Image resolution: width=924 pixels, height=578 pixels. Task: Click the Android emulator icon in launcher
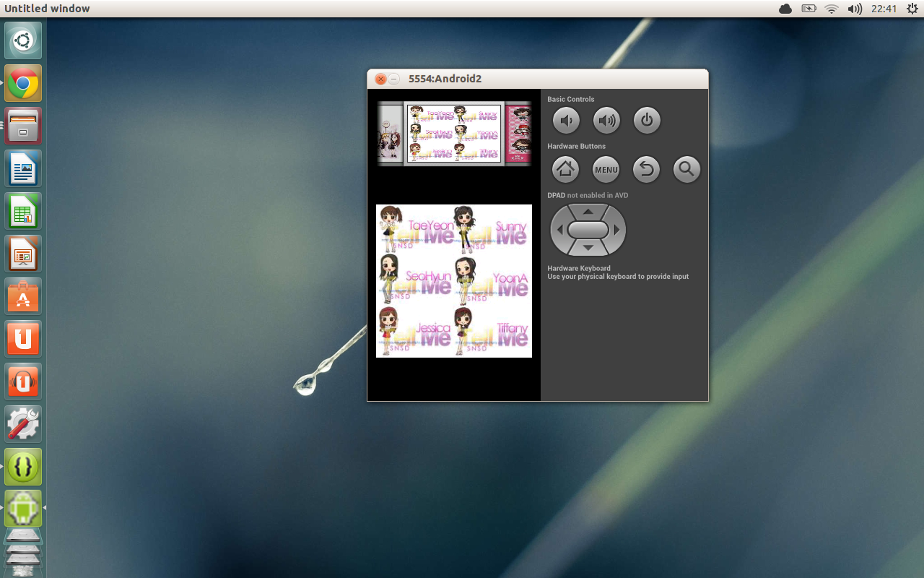tap(23, 509)
